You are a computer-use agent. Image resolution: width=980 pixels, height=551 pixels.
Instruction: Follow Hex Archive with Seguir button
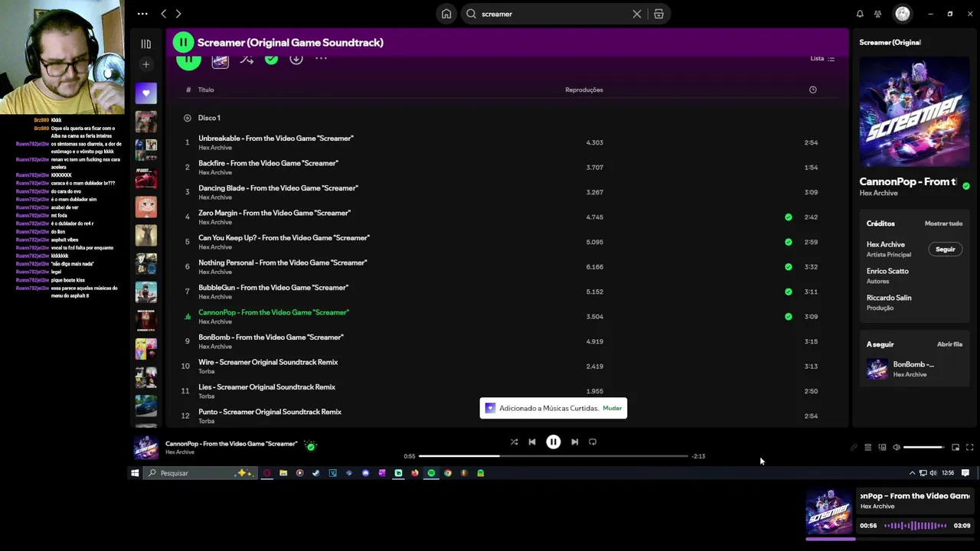pos(946,249)
